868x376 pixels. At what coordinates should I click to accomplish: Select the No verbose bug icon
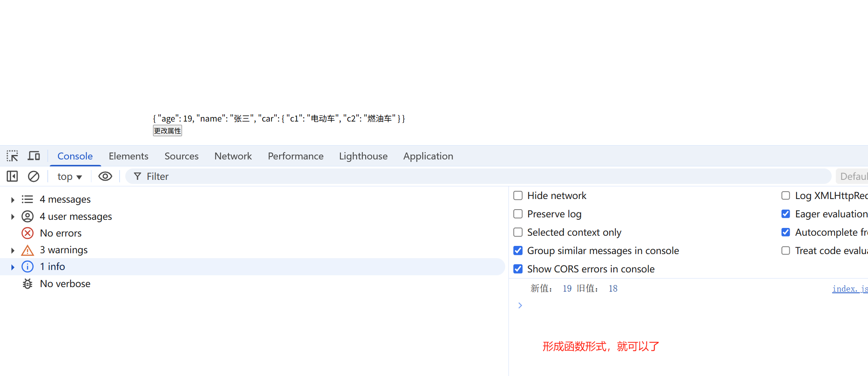pyautogui.click(x=27, y=284)
